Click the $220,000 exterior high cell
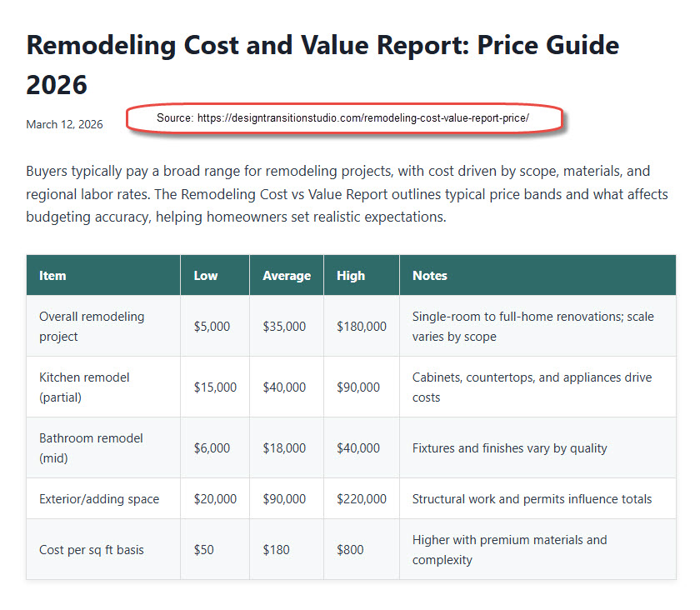This screenshot has width=700, height=610. 362,499
